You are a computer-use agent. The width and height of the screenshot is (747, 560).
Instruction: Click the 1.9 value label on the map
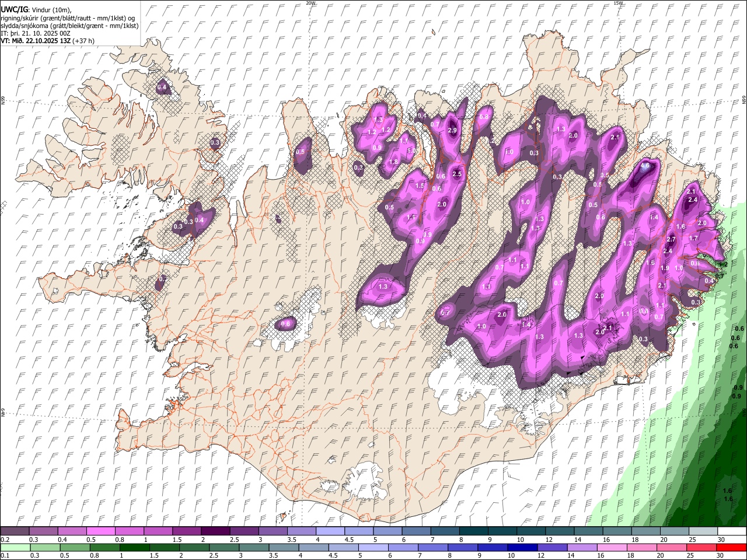[664, 268]
